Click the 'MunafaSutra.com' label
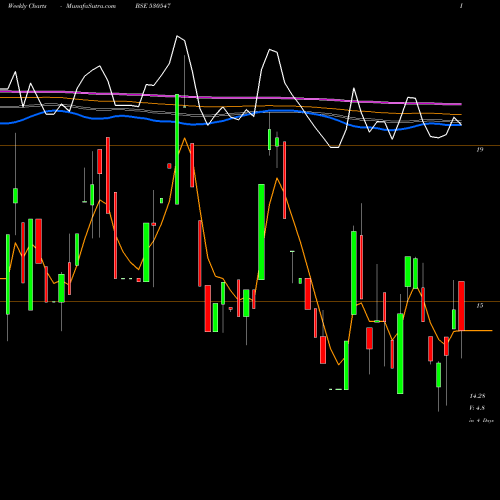500x500 pixels. pos(91,6)
